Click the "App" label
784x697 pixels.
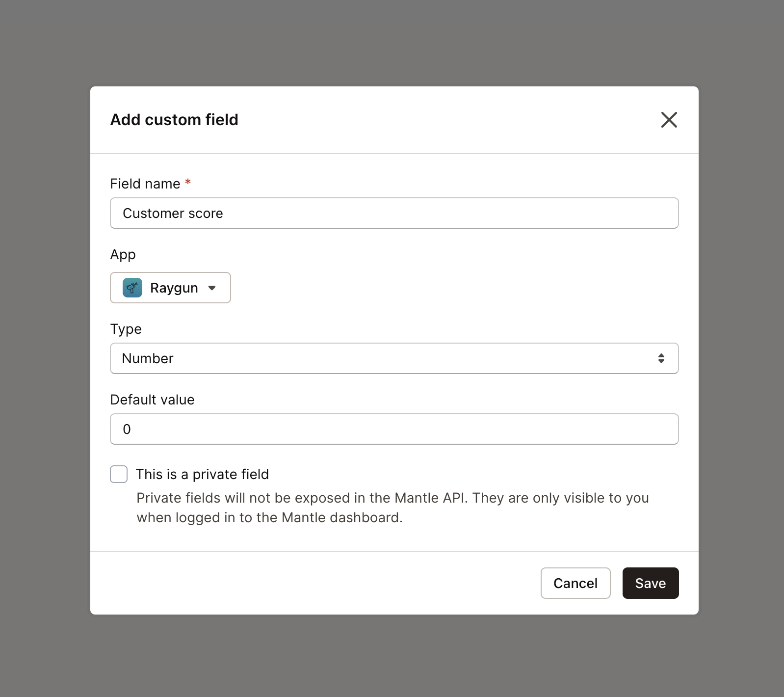click(x=123, y=254)
